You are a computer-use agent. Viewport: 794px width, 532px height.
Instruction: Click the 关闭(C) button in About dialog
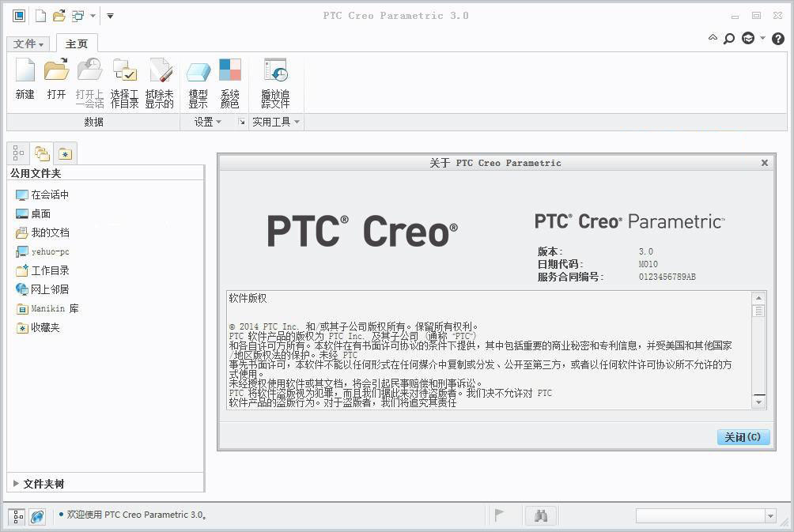tap(742, 436)
